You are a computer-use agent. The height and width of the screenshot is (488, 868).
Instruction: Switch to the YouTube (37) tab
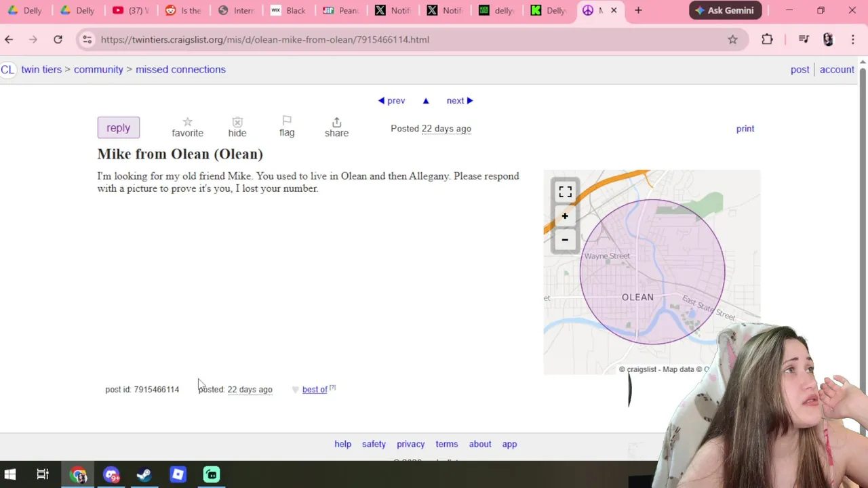pos(131,10)
